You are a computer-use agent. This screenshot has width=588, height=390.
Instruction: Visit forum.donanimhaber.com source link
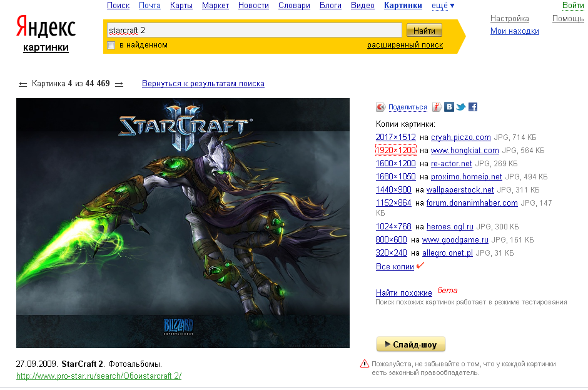(472, 202)
